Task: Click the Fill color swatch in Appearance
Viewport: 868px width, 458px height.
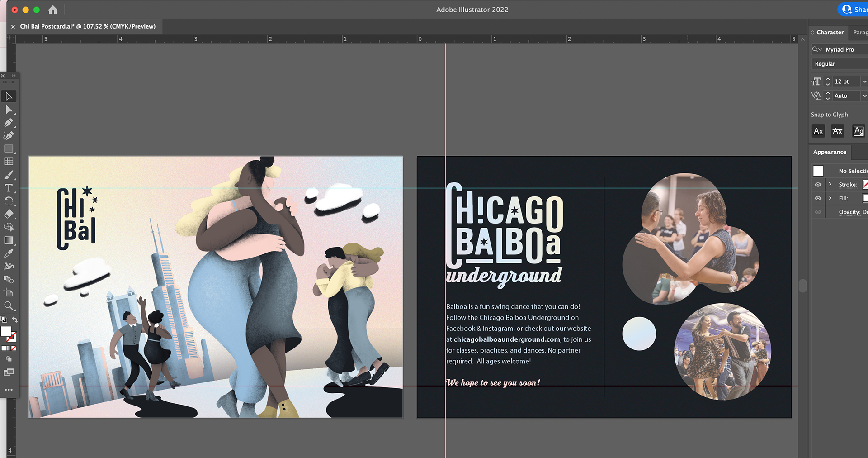Action: coord(865,198)
